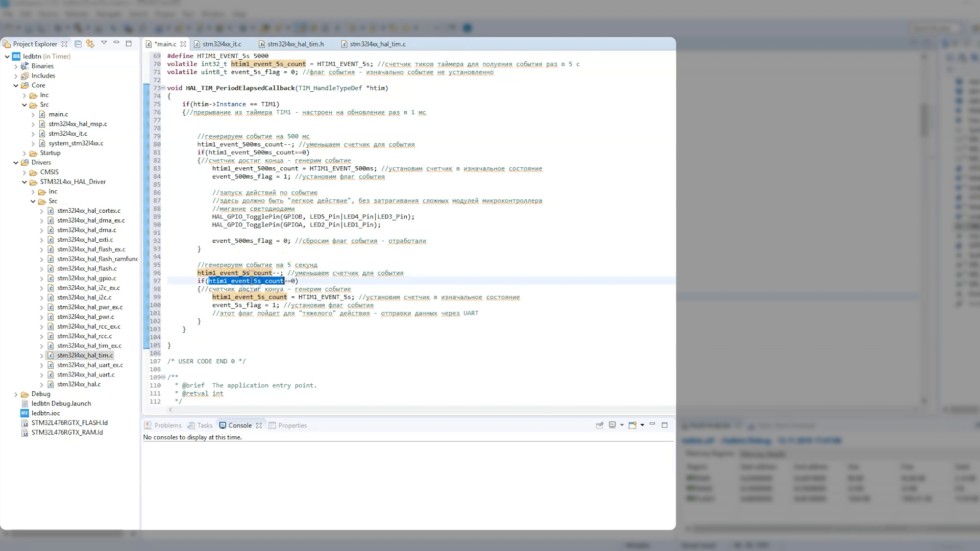Image resolution: width=980 pixels, height=551 pixels.
Task: Place cursor on line 100 event_5s_flag assignment
Action: [246, 306]
